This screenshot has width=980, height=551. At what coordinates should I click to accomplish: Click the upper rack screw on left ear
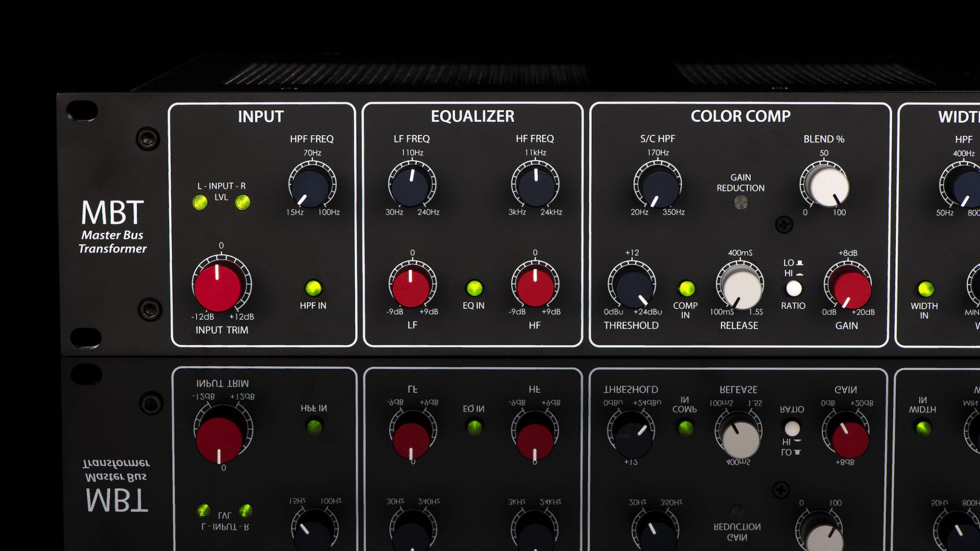pos(147,138)
